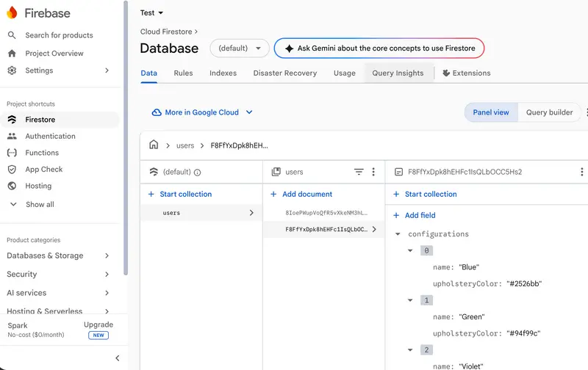Switch to the Data tab
Viewport: 588px width, 370px height.
coord(149,73)
